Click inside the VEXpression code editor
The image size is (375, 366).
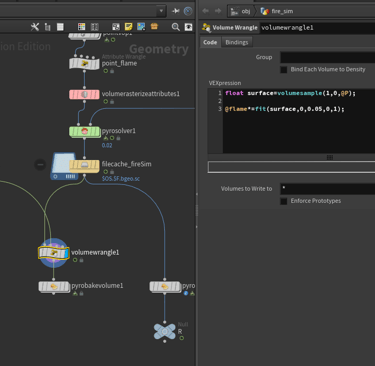click(299, 121)
